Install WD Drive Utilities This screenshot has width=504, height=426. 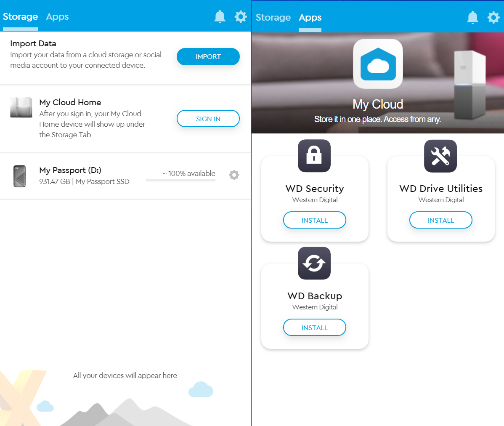click(x=440, y=220)
